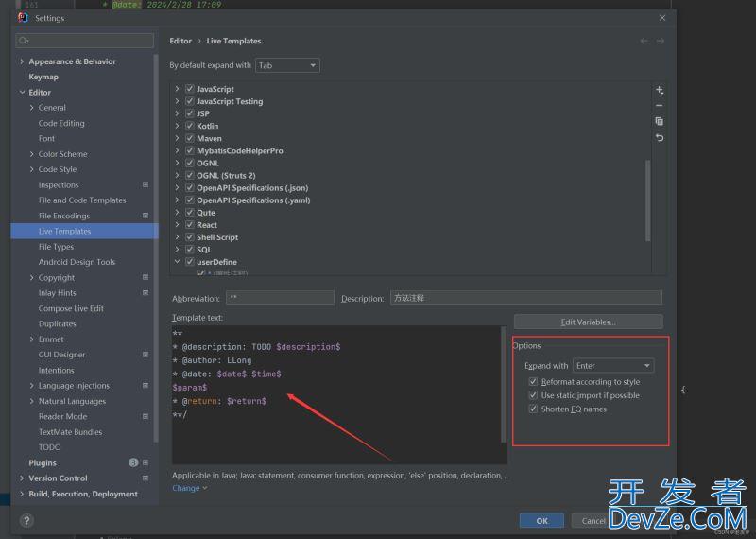Image resolution: width=756 pixels, height=539 pixels.
Task: Toggle the Maven template group checkbox
Action: [190, 138]
